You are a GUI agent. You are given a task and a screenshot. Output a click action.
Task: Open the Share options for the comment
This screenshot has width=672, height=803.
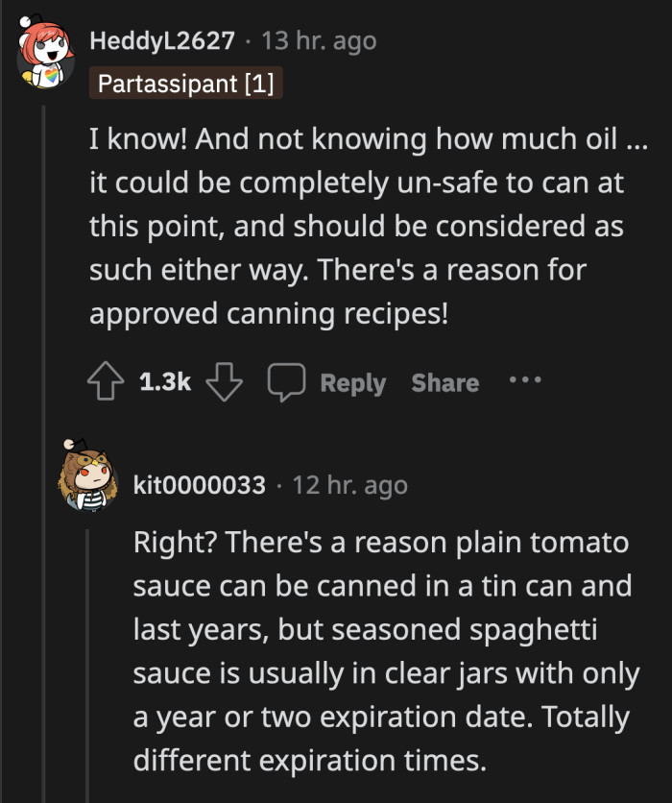(444, 381)
